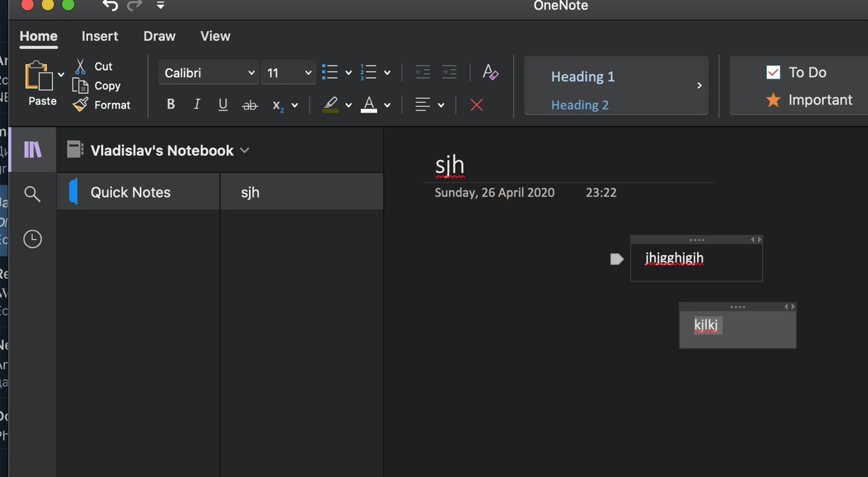Toggle the notebooks navigation icon
This screenshot has width=868, height=477.
[33, 149]
